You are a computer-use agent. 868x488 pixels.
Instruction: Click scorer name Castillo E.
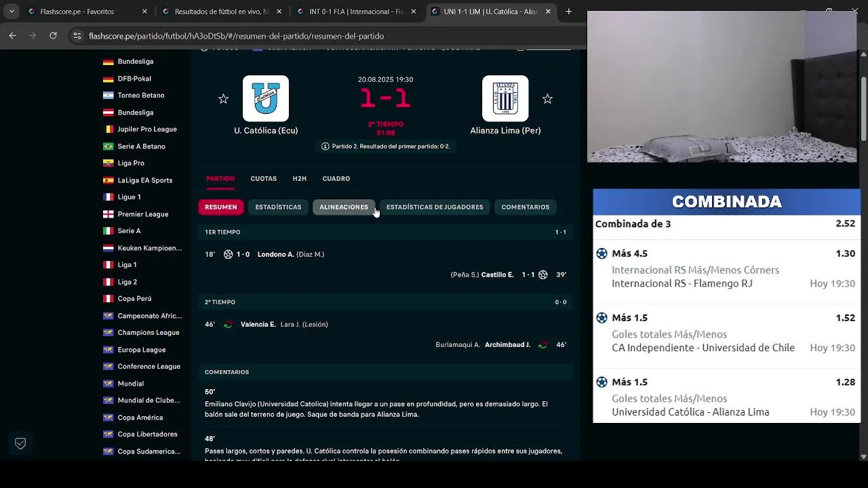click(498, 274)
